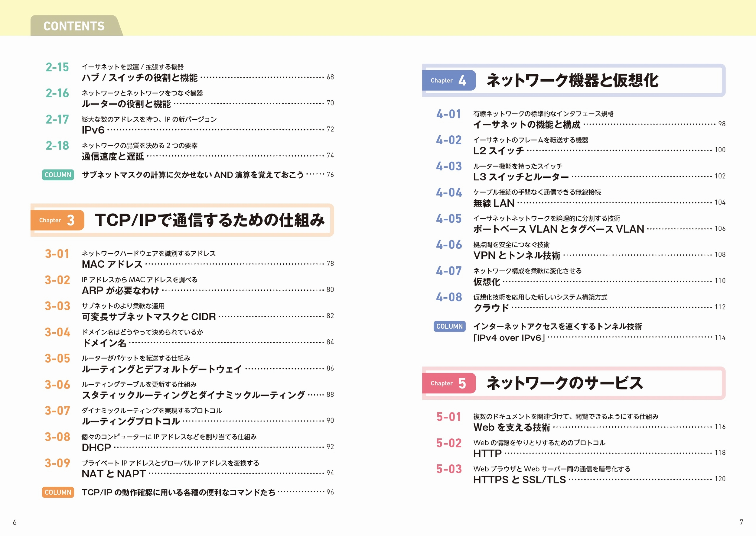
Task: Open 4-06 VPN とトンネル技術
Action: (x=581, y=250)
